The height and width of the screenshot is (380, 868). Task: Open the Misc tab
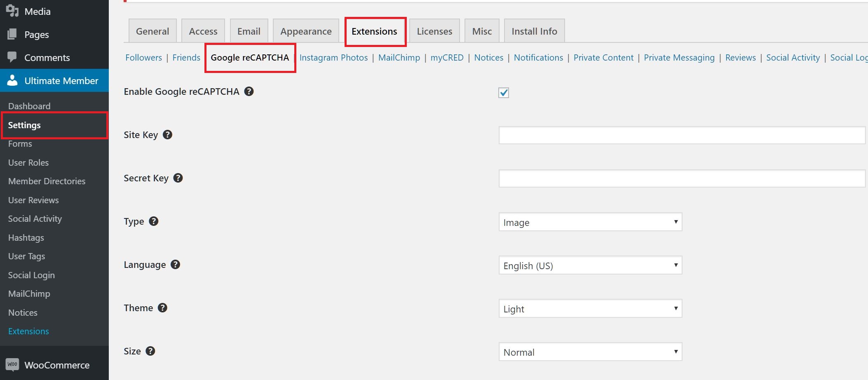(x=482, y=31)
